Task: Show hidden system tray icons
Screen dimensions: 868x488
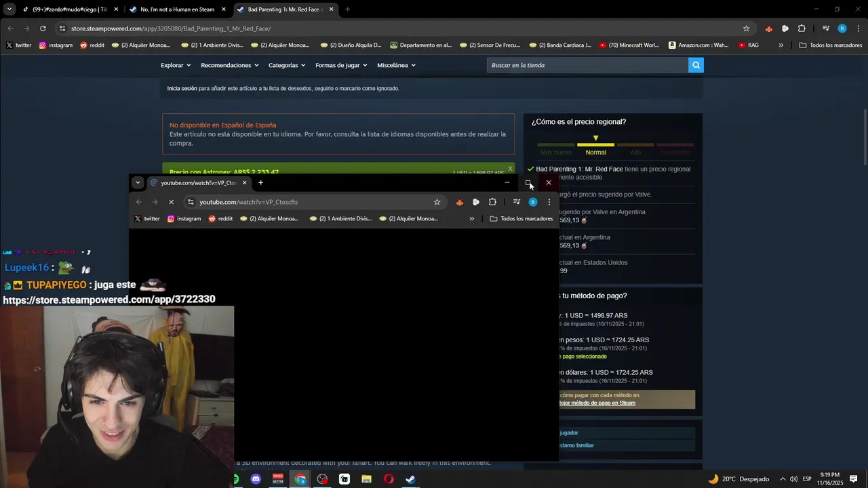Action: point(783,479)
